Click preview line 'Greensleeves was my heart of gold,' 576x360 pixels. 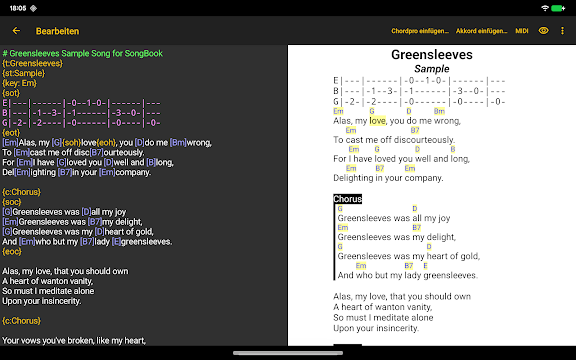coord(409,256)
